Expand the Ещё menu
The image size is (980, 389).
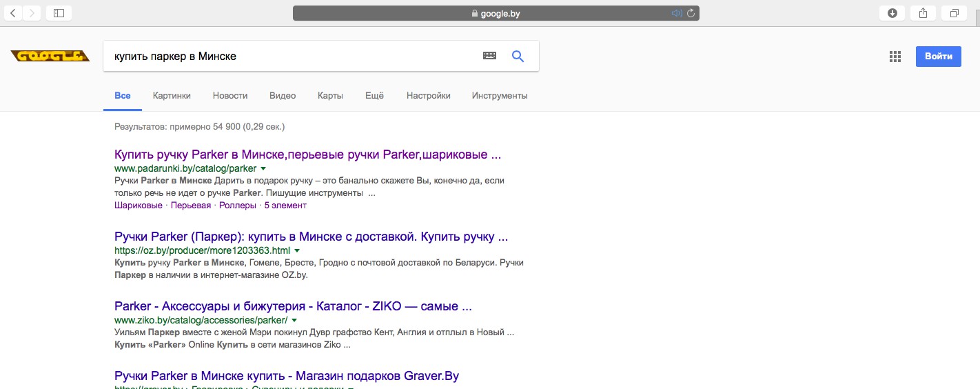[374, 96]
